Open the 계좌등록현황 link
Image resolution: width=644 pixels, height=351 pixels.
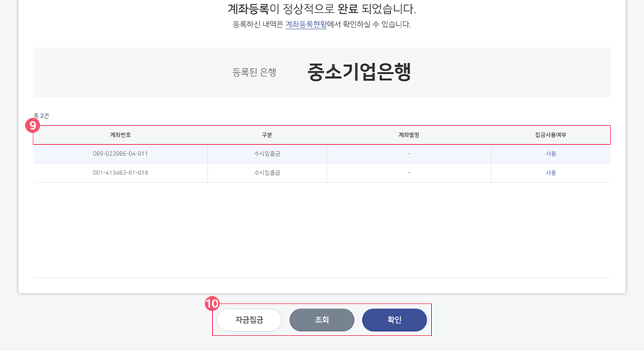306,24
